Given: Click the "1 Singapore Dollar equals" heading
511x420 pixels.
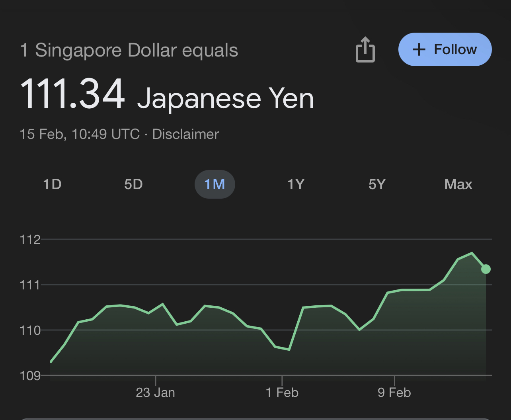Looking at the screenshot, I should click(x=129, y=51).
